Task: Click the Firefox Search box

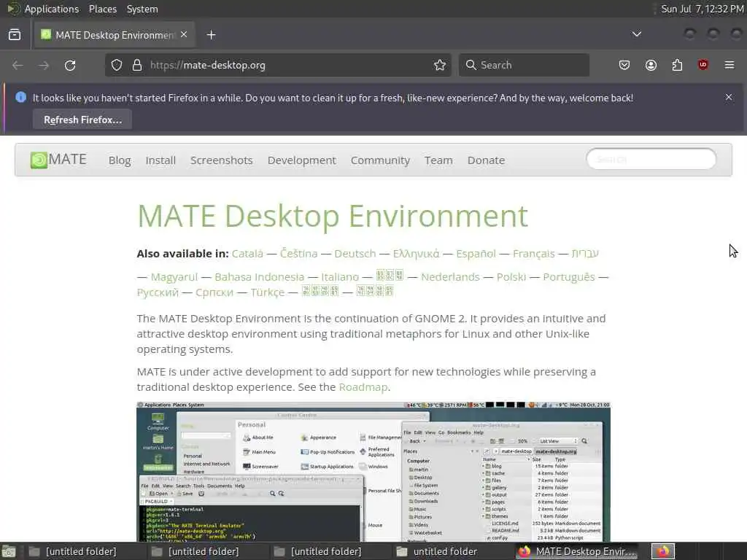Action: (524, 65)
